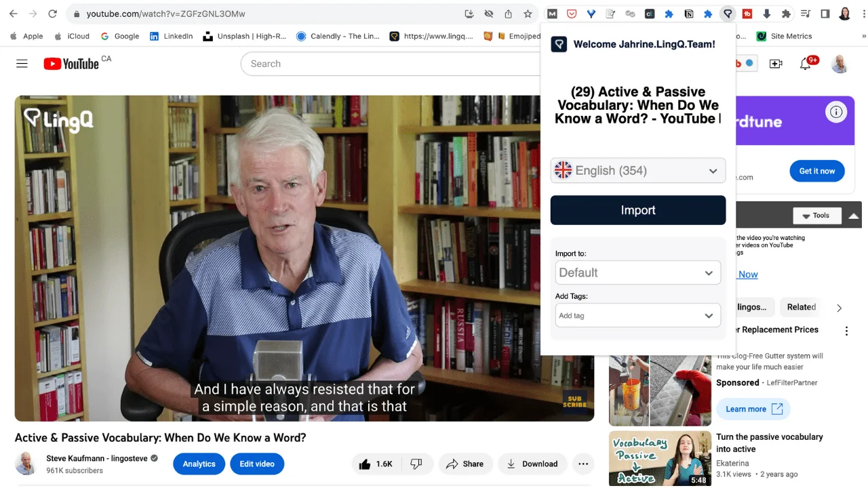Open the Import to Default dropdown
This screenshot has width=868, height=488.
coord(637,272)
